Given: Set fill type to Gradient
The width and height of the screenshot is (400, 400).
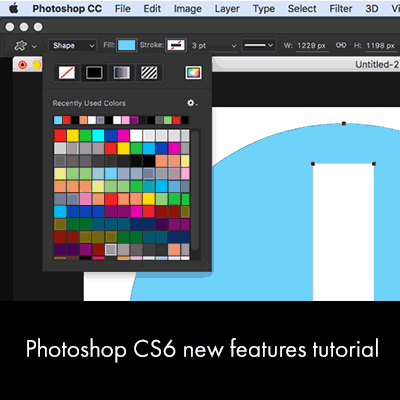Looking at the screenshot, I should coord(121,73).
